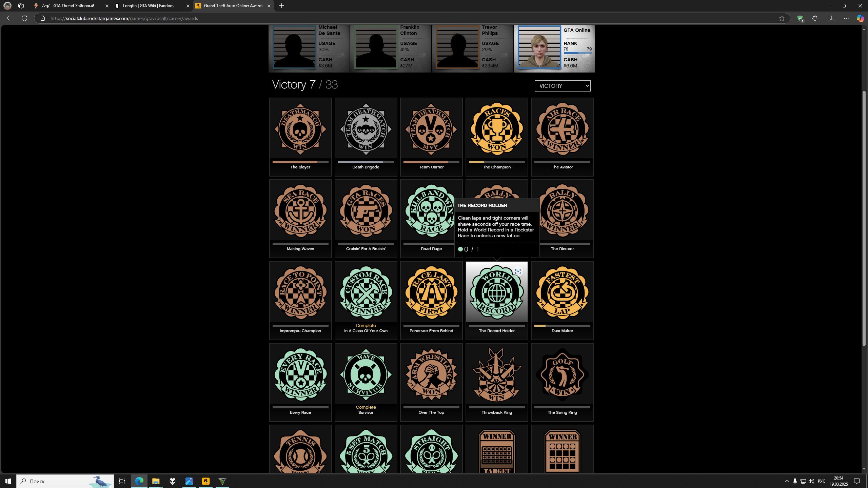
Task: Close the Grand Theft Auto Online Awards tab
Action: point(269,6)
